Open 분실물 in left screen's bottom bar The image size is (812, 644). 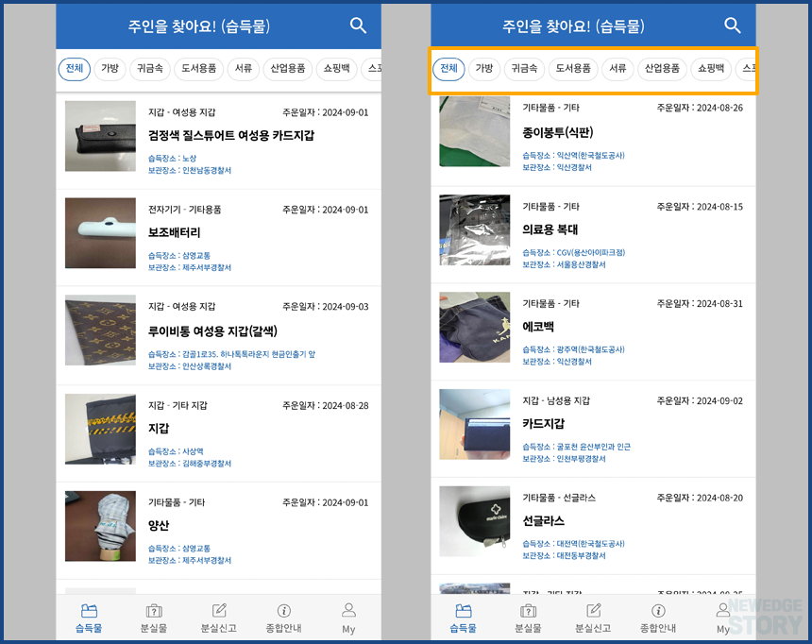click(x=154, y=619)
